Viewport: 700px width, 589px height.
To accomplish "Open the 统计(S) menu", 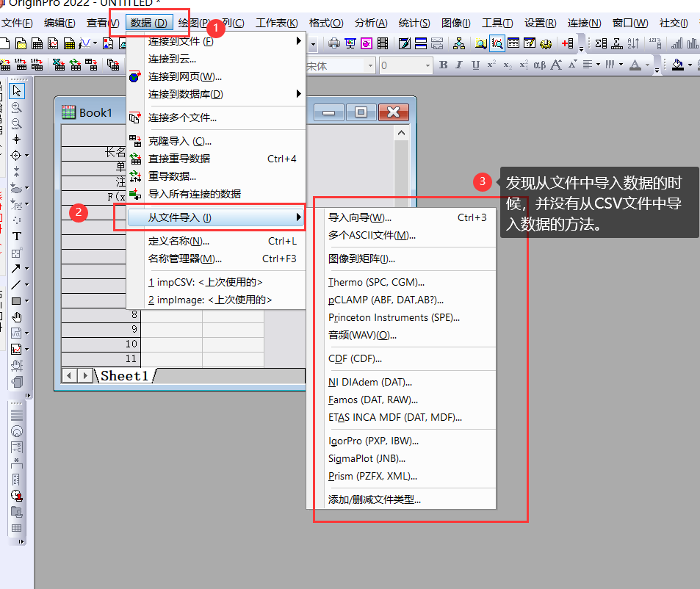I will pos(414,23).
